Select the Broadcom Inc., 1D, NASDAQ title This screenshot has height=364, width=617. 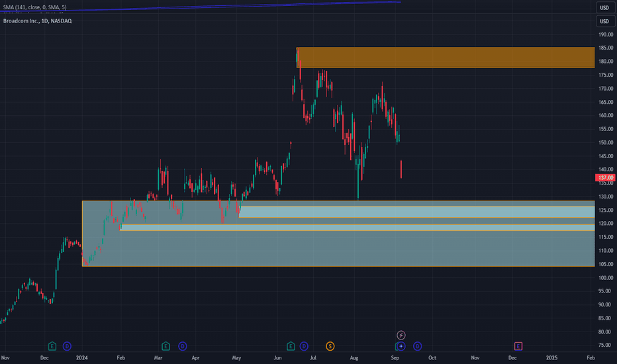pos(37,21)
